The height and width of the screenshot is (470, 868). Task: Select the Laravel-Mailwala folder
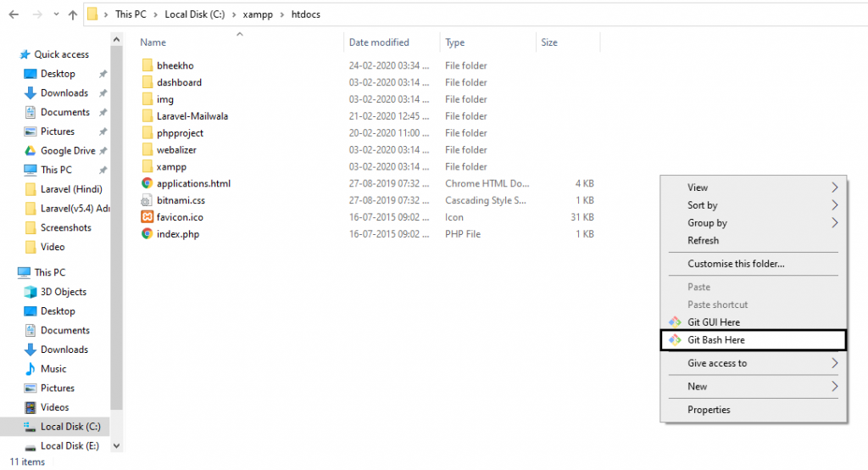click(x=192, y=116)
